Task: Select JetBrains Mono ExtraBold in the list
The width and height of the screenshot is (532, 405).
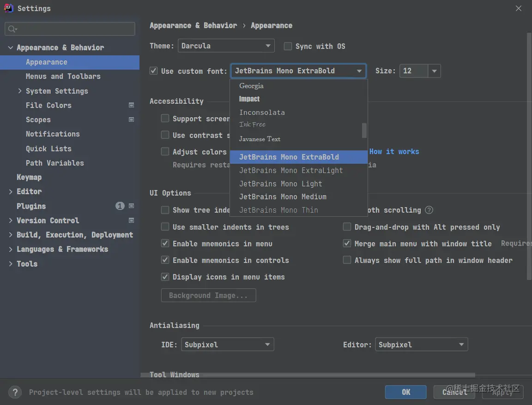Action: pos(299,157)
